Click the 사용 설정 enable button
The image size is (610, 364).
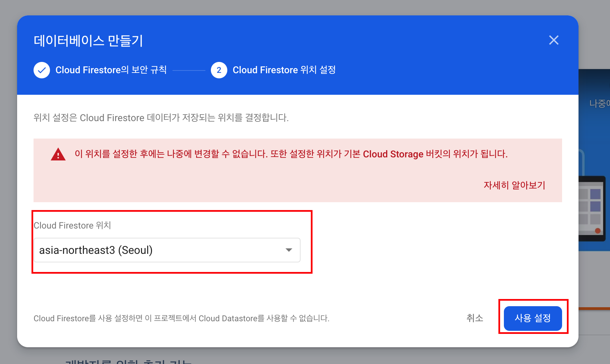pos(533,318)
